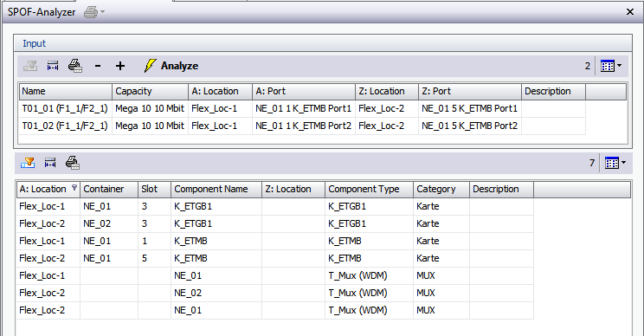Image resolution: width=644 pixels, height=336 pixels.
Task: Add entry with the plus button
Action: pos(120,66)
